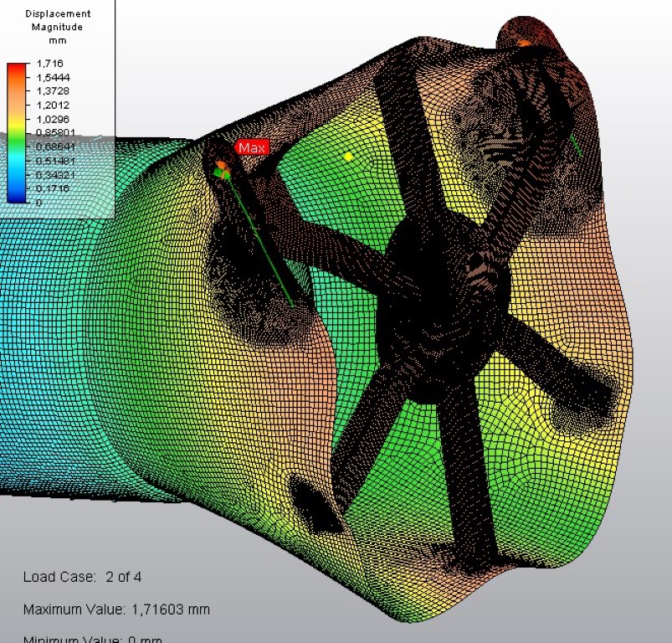Select the orange marker at top-right lobe
Screen dimensions: 672x643
[x=524, y=43]
